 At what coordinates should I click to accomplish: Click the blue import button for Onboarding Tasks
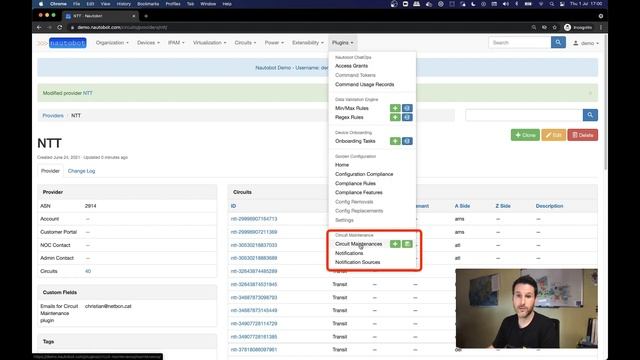(407, 141)
